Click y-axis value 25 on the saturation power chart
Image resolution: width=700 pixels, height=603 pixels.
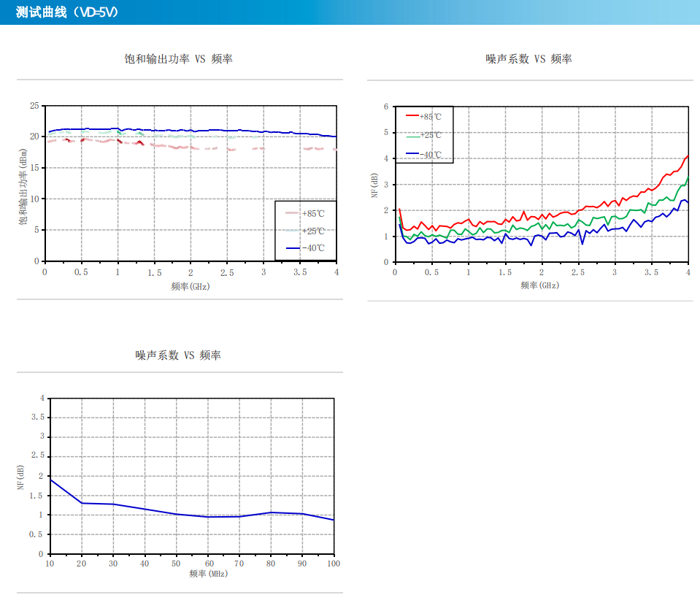click(34, 106)
